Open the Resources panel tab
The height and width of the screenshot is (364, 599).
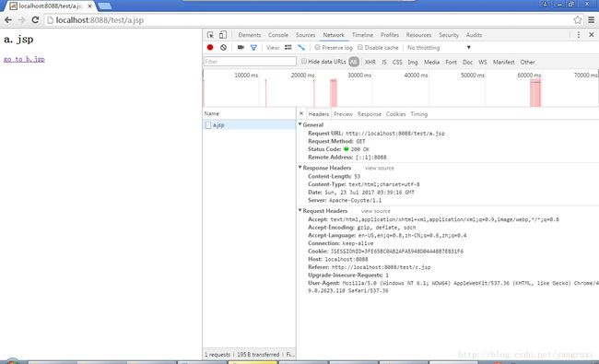418,35
